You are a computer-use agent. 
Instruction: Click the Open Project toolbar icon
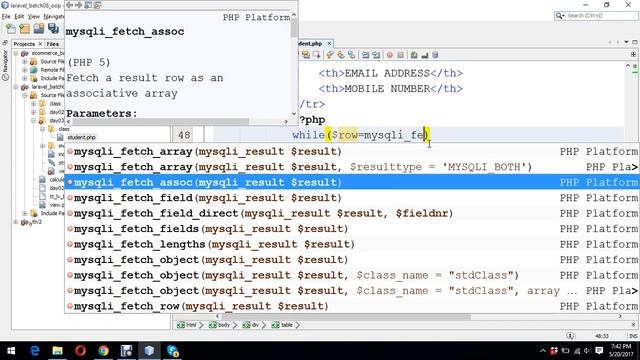pyautogui.click(x=39, y=29)
